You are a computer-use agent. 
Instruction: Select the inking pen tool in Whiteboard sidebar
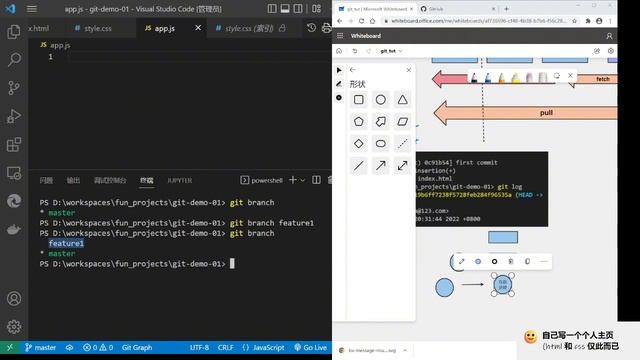tap(339, 84)
